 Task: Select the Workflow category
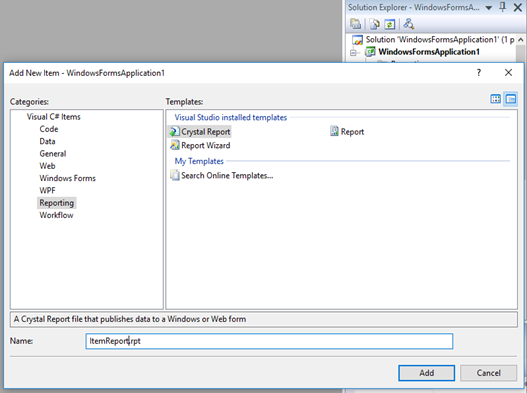[56, 215]
